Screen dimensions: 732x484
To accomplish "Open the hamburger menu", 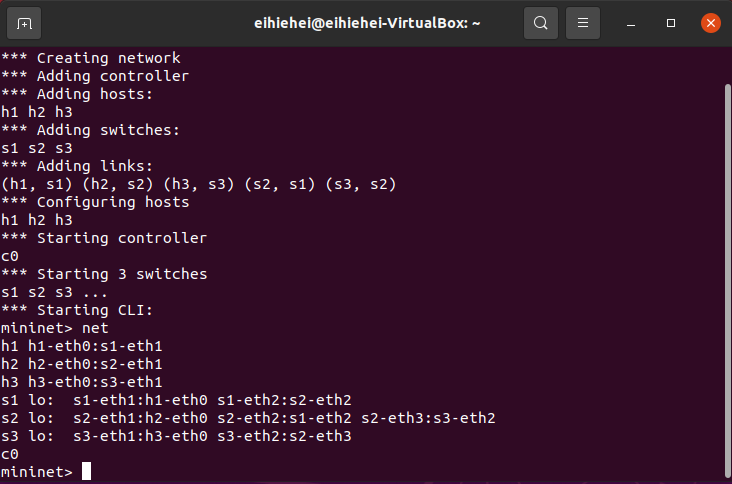I will click(x=584, y=22).
